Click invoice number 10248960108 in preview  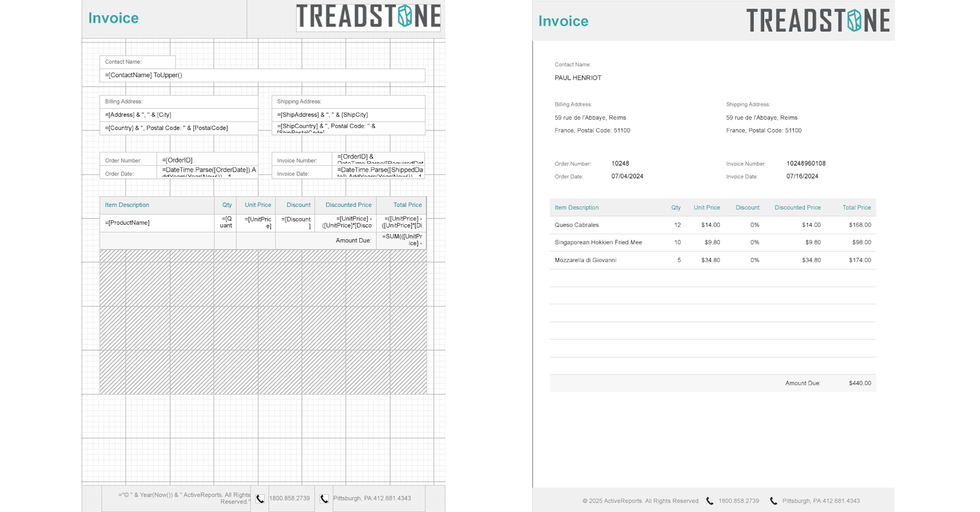806,163
